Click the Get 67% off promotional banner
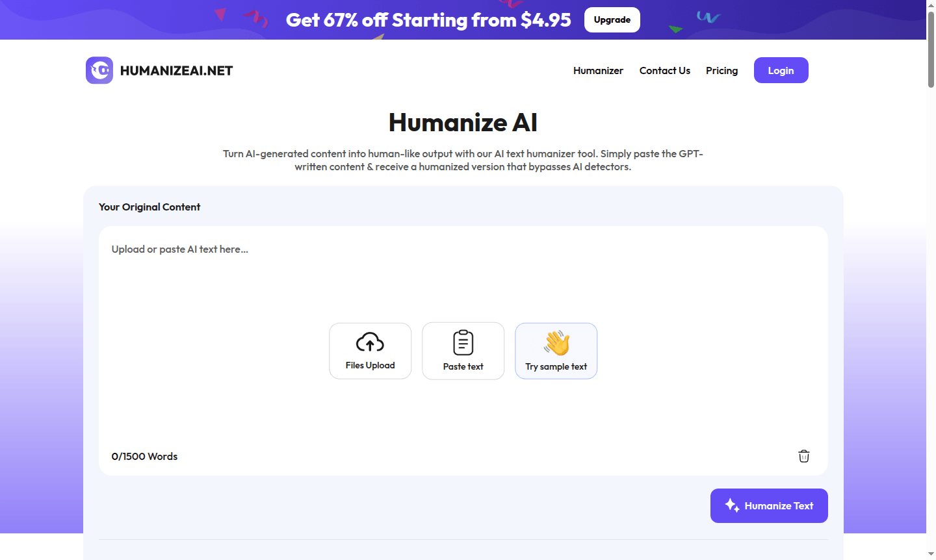Image resolution: width=936 pixels, height=560 pixels. pos(428,19)
